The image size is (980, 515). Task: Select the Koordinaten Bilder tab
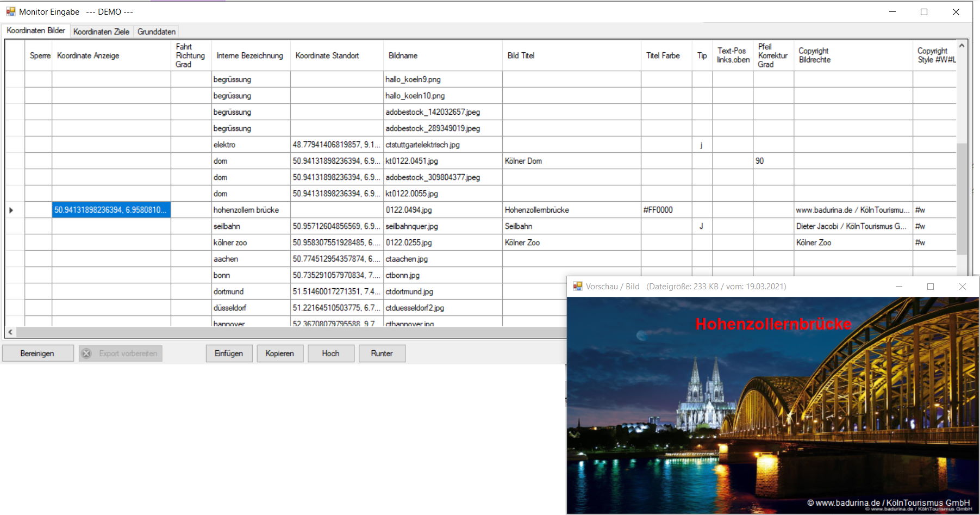point(36,30)
